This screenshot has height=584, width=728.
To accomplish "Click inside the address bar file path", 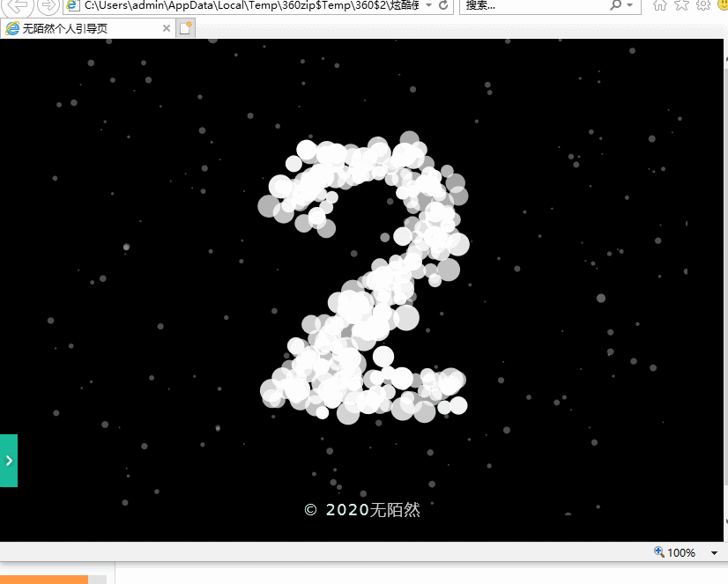I will [247, 5].
